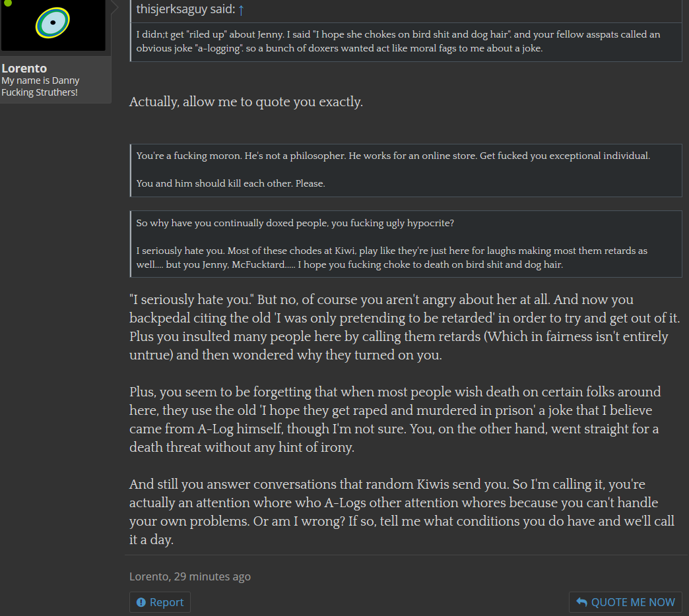The width and height of the screenshot is (689, 616).
Task: Click the paragraph starting And still you answer
Action: click(x=402, y=512)
